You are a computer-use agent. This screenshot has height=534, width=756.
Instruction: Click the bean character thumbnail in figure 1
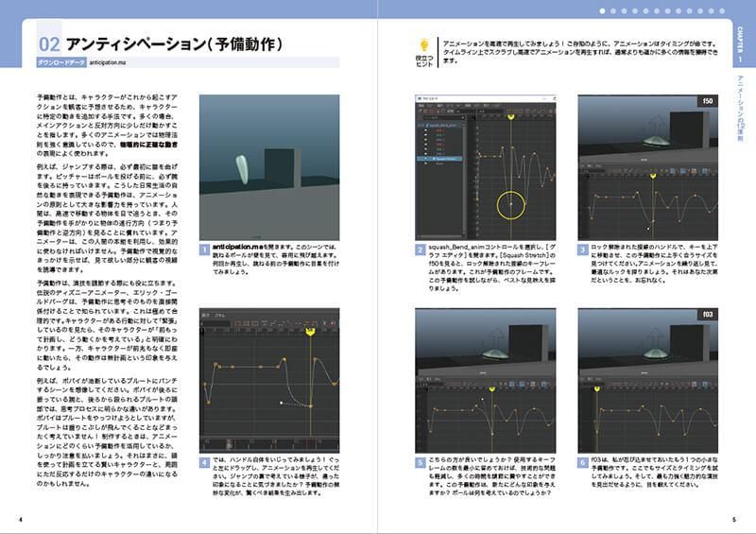tap(243, 169)
